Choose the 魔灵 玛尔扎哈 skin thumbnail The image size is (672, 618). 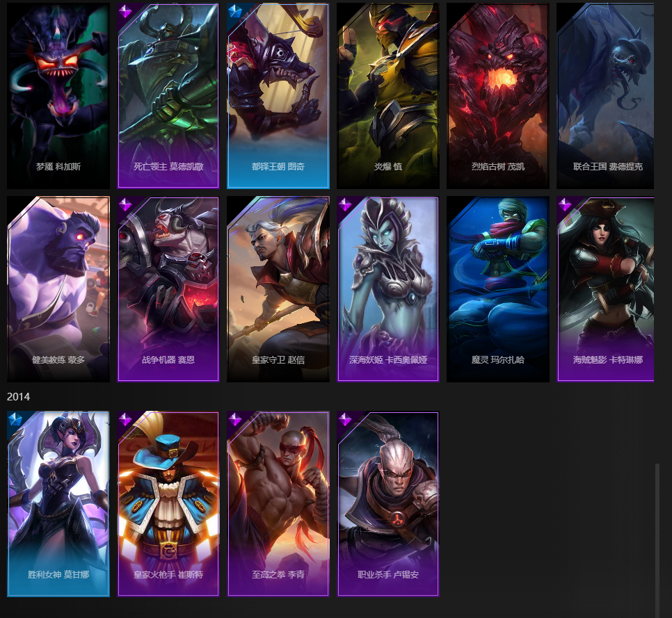[x=498, y=289]
